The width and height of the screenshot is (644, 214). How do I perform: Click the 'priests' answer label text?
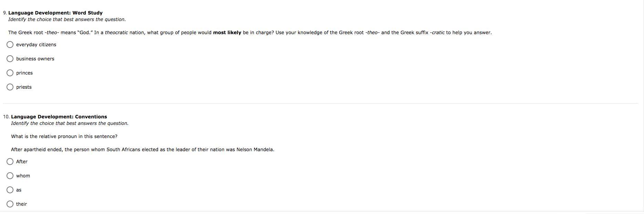24,87
